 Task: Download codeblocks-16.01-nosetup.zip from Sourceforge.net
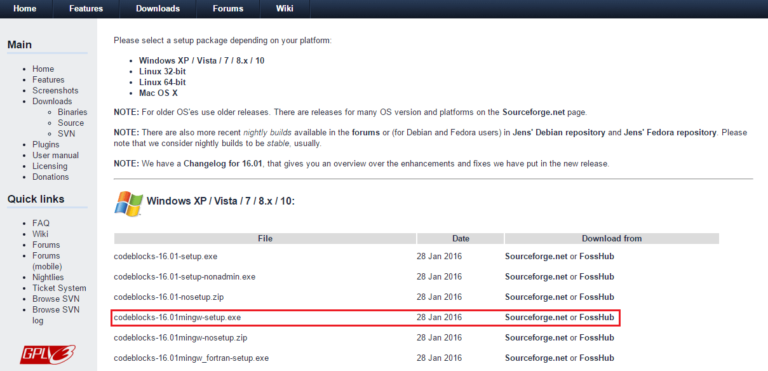(536, 297)
